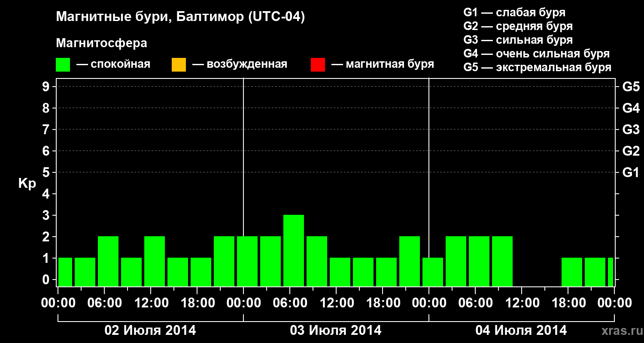This screenshot has width=644, height=343.
Task: Click the '— возбужденная' legend label
Action: tap(240, 65)
